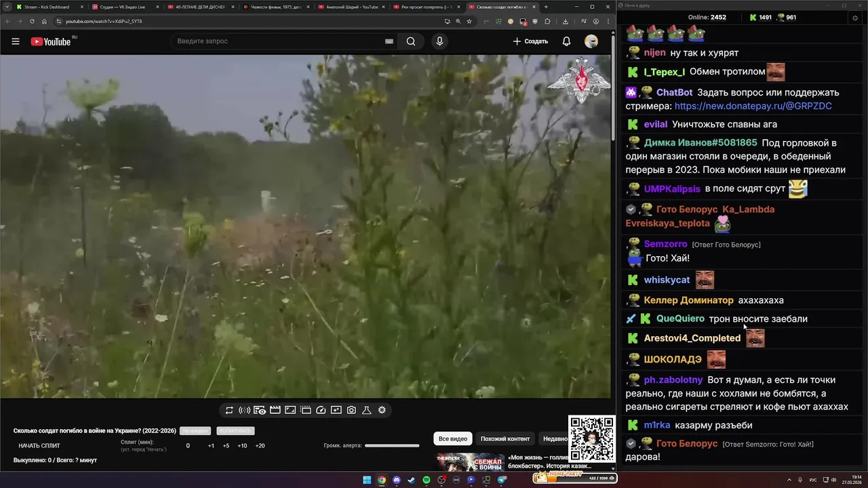Open Steam from the taskbar
The image size is (868, 488).
(x=412, y=480)
